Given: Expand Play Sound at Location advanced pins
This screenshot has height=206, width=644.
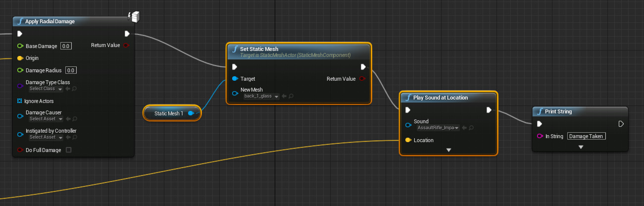Looking at the screenshot, I should pos(448,150).
